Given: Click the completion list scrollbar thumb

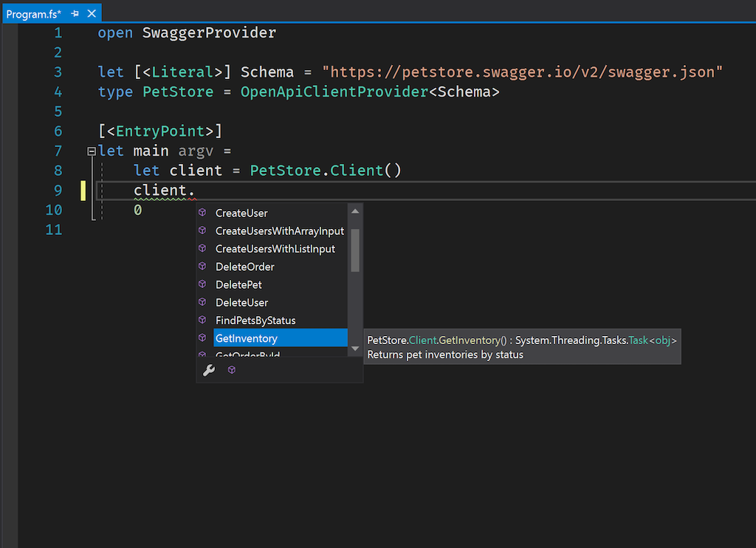Looking at the screenshot, I should click(355, 249).
